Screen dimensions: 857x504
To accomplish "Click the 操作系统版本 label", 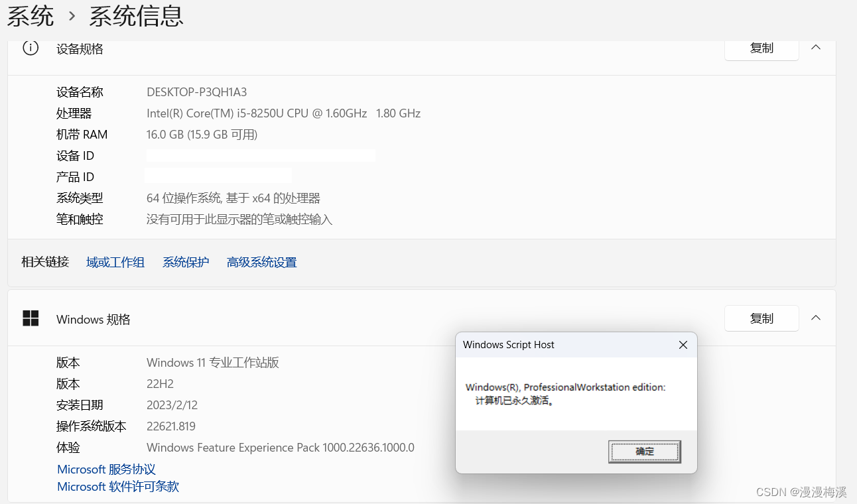I will [x=92, y=426].
